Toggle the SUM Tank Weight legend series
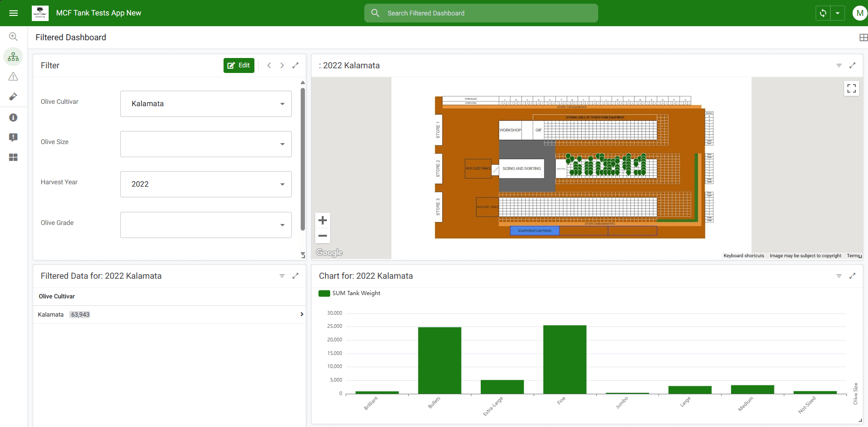This screenshot has height=427, width=868. (349, 293)
